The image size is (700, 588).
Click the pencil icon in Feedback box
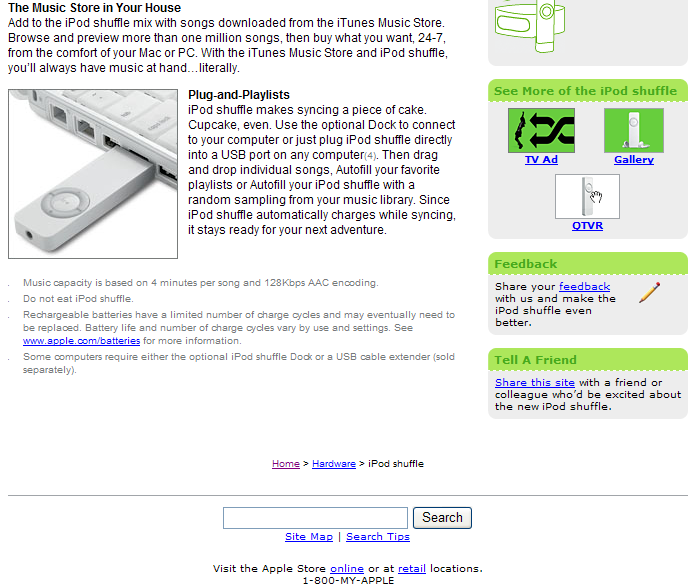(649, 292)
